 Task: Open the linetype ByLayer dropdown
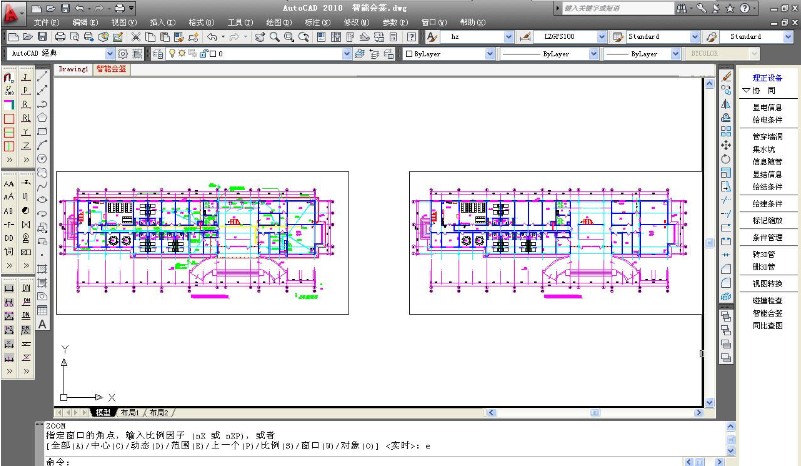[593, 53]
